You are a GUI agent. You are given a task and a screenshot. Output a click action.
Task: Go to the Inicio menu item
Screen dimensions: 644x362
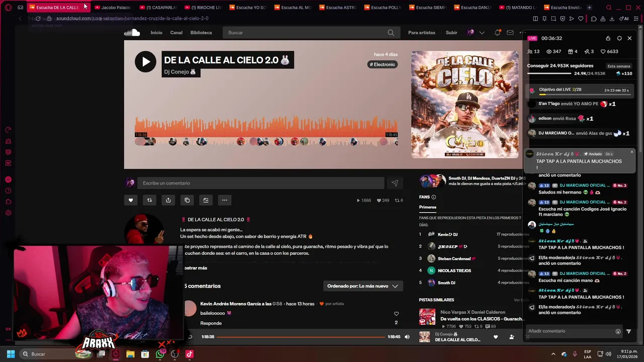[156, 33]
